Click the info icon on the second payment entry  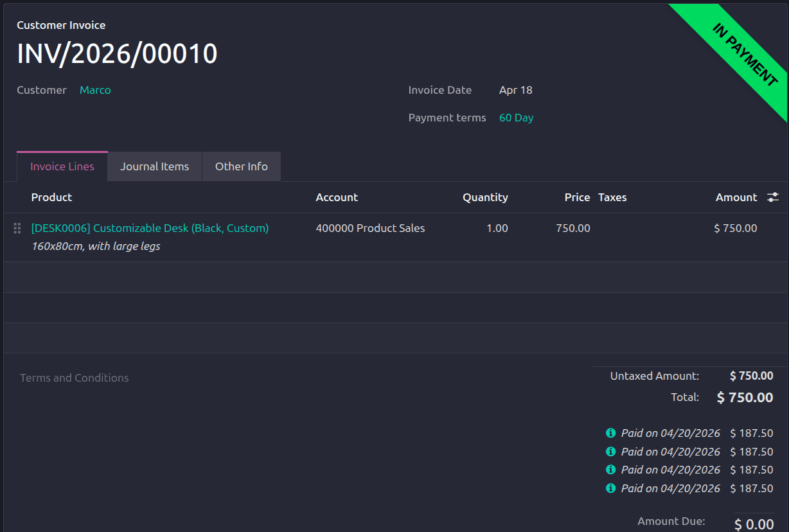point(610,451)
